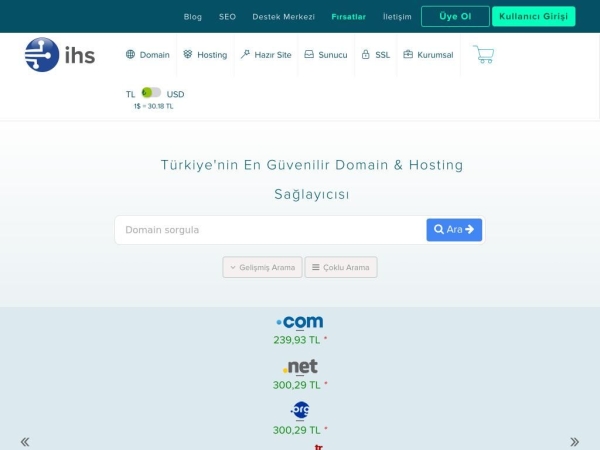This screenshot has height=450, width=600.
Task: Click the Kullanıcı Girişi button
Action: (x=533, y=16)
